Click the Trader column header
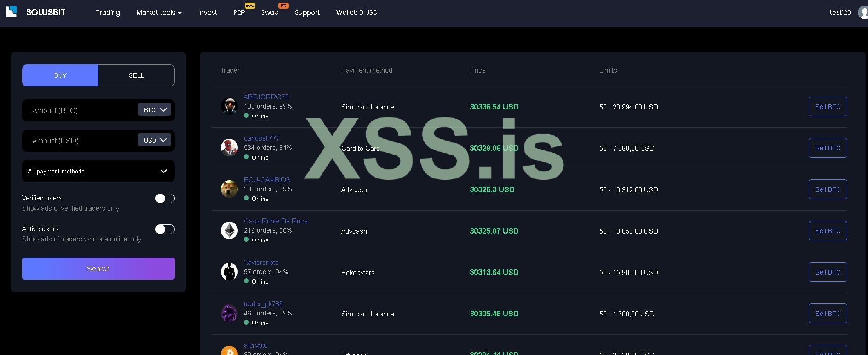Viewport: 868px width, 355px height. 230,70
